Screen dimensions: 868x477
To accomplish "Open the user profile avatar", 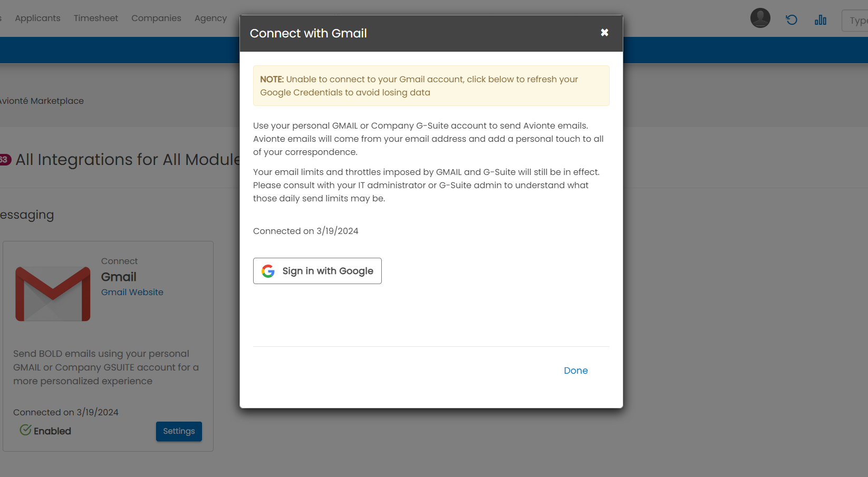I will 760,18.
